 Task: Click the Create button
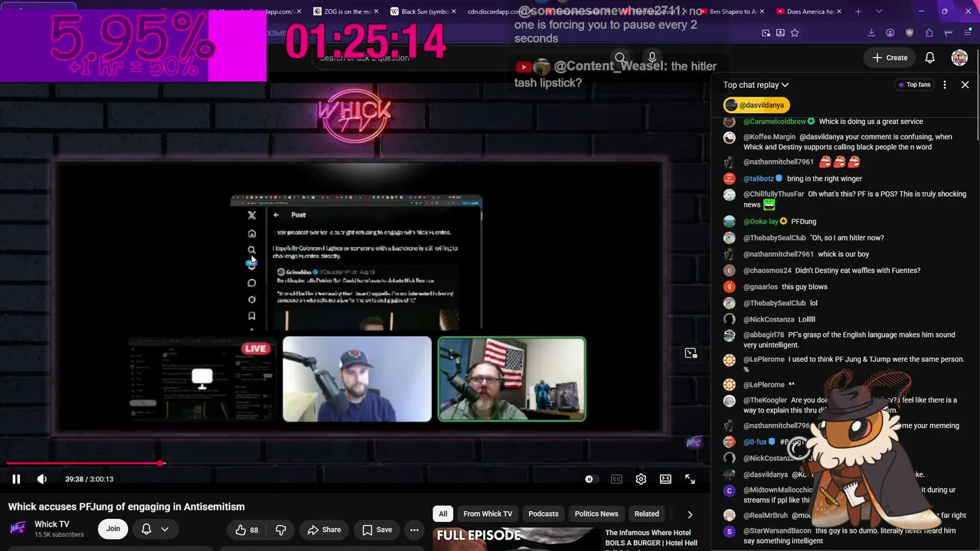coord(890,57)
